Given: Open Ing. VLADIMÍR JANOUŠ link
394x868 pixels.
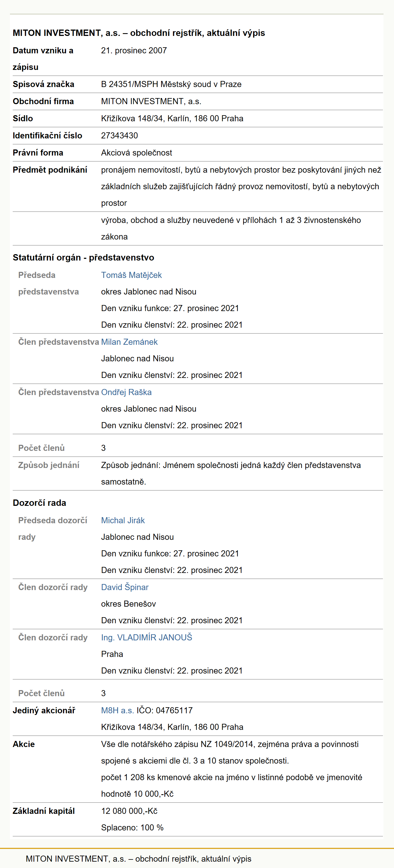Looking at the screenshot, I should pyautogui.click(x=147, y=637).
